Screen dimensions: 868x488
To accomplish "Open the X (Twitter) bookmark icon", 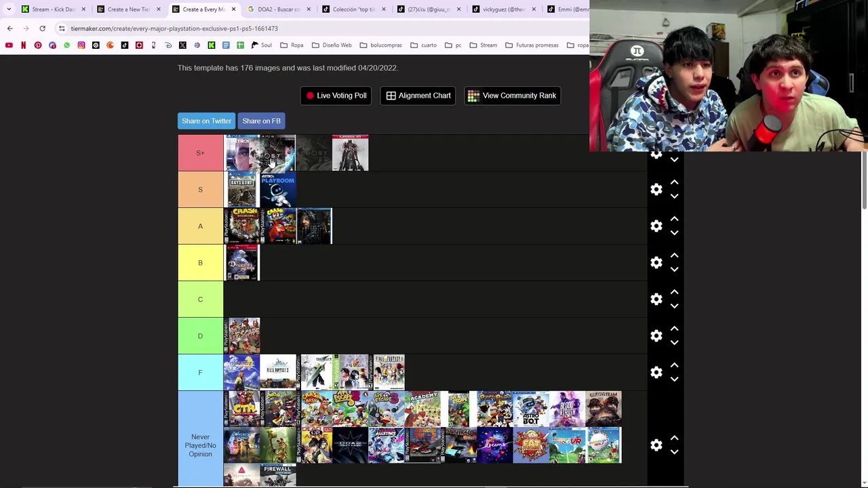I will coord(182,45).
